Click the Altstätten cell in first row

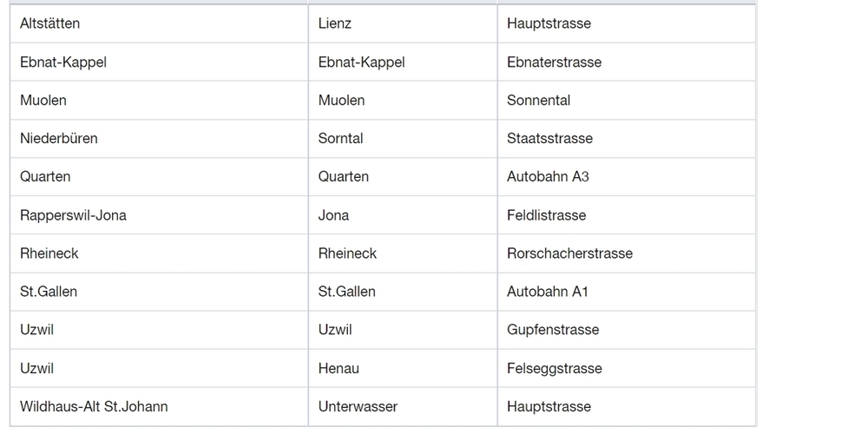(x=50, y=23)
